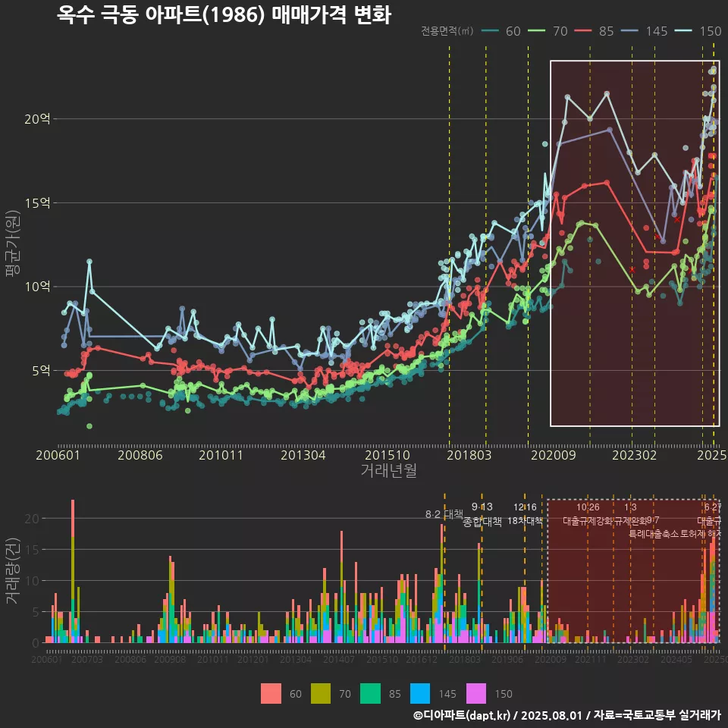Viewport: 728px width, 728px height.
Task: Click the 거래량(건) volume axis title
Action: click(13, 571)
